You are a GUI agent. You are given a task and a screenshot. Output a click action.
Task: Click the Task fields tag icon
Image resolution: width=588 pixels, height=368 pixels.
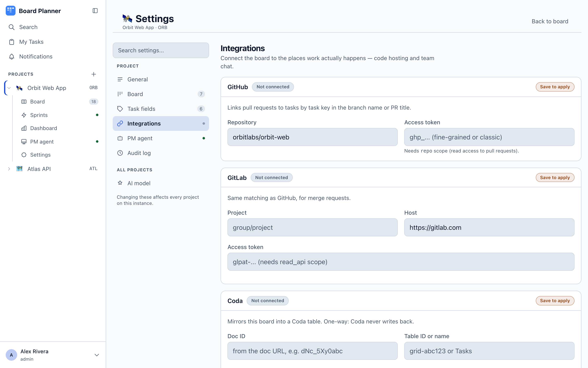coord(120,109)
